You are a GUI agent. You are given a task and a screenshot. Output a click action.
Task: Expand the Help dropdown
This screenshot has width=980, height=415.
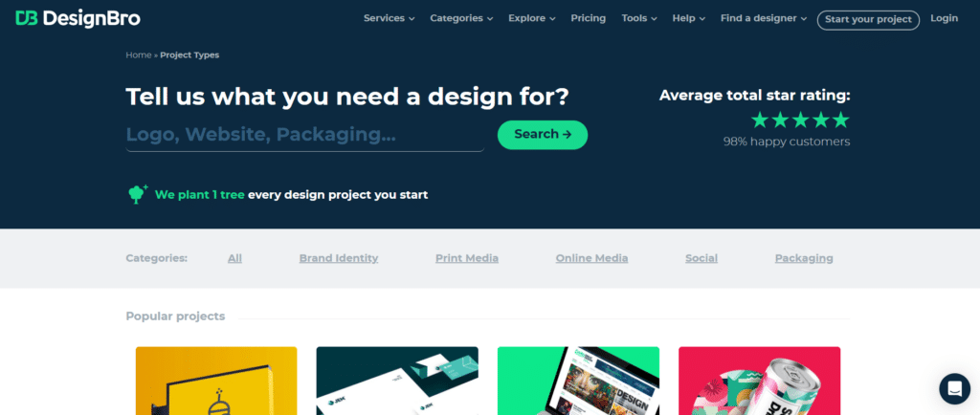[689, 19]
